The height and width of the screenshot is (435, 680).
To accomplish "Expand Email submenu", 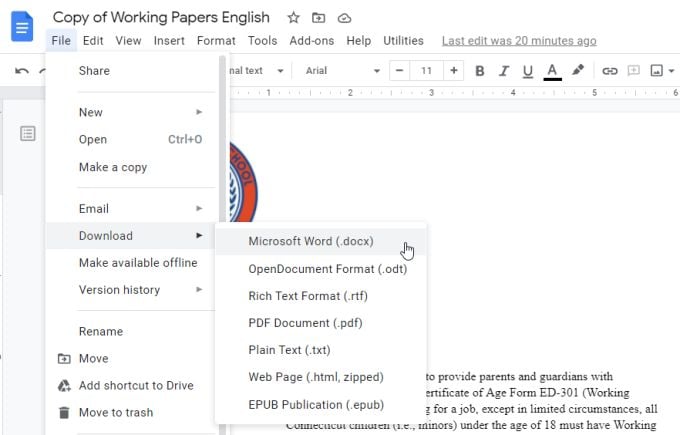I will tap(132, 209).
